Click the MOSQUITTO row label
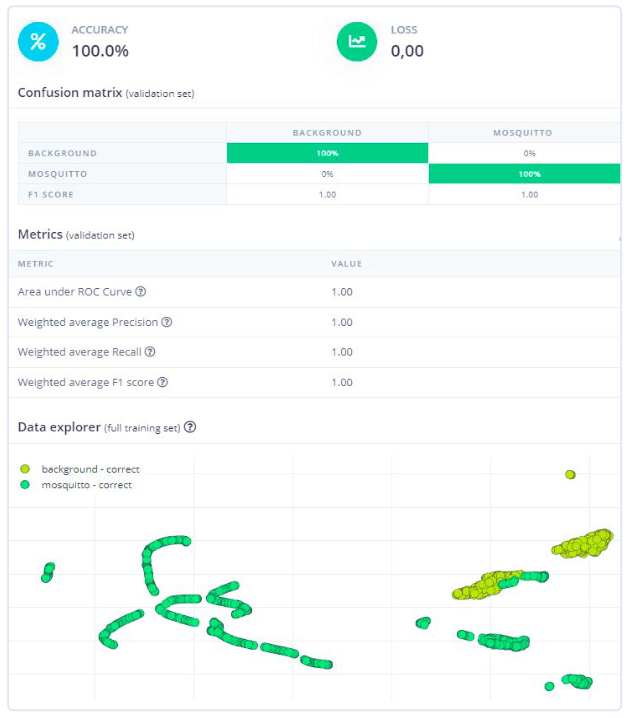 57,174
